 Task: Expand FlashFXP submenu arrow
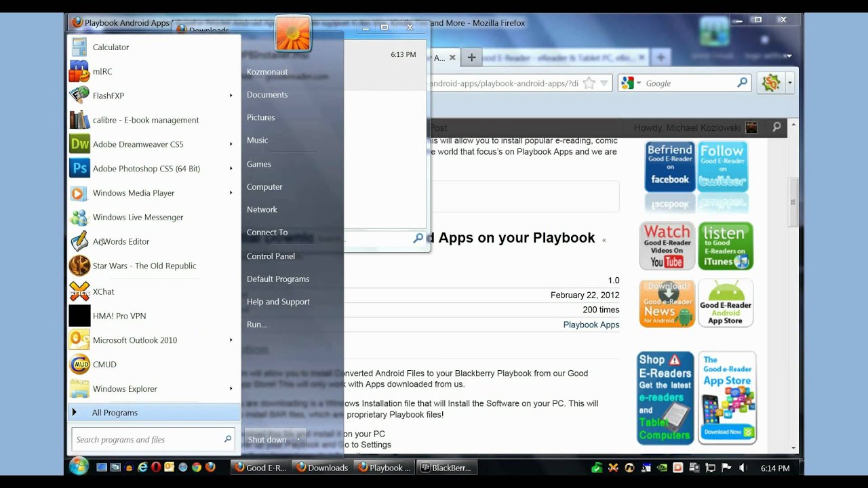point(231,96)
